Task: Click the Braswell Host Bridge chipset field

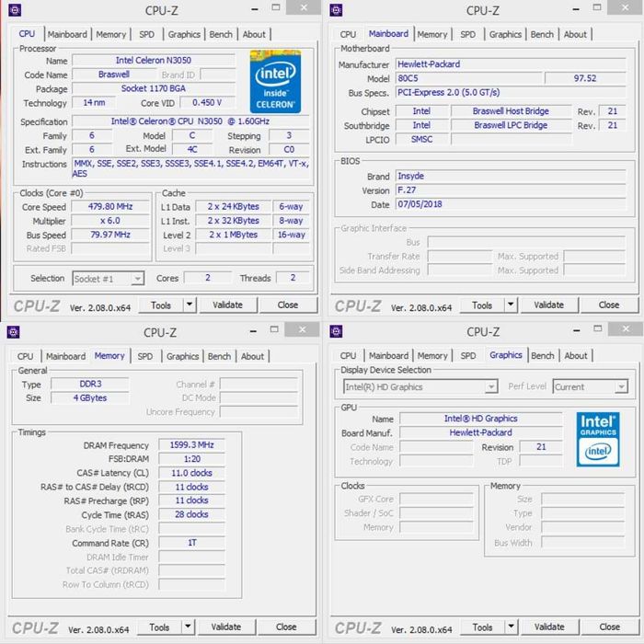Action: [511, 111]
